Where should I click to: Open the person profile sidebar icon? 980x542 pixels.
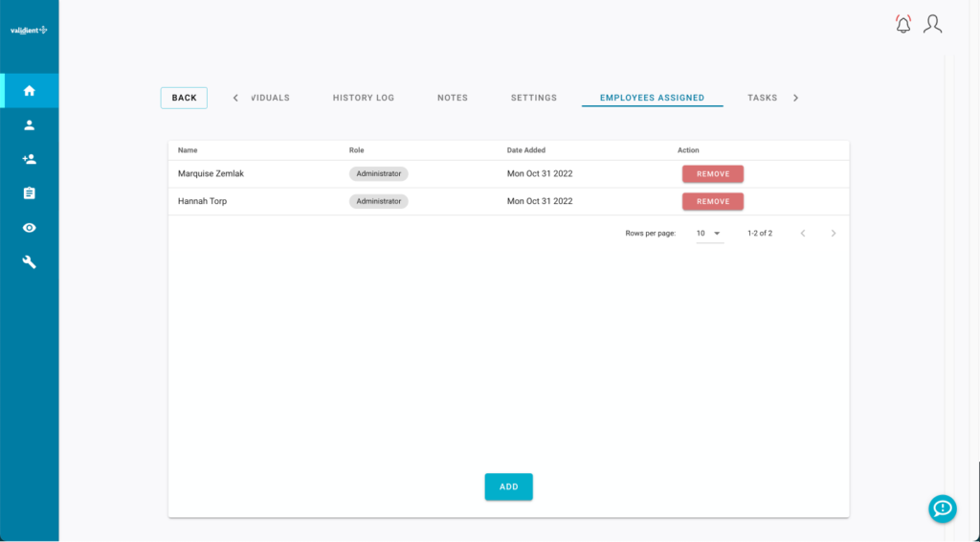[x=30, y=125]
